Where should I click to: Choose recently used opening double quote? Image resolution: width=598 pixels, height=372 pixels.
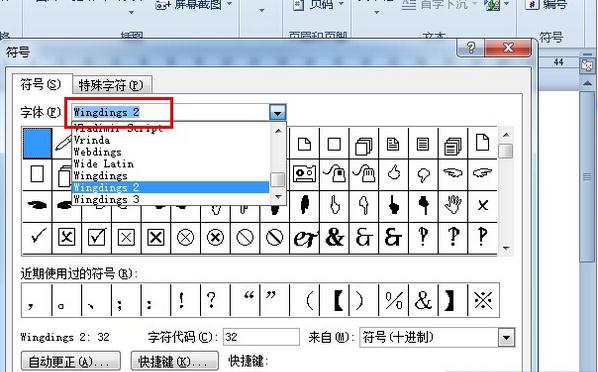pos(245,300)
